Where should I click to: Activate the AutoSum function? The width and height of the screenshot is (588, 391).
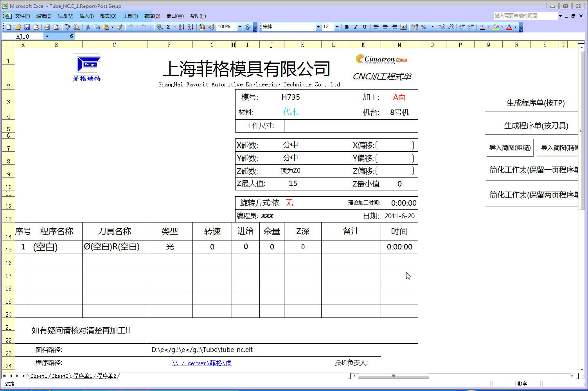pos(168,27)
